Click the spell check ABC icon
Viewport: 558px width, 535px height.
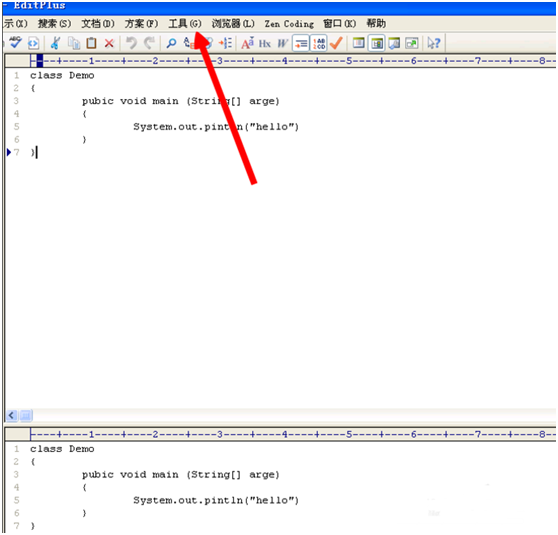[15, 43]
